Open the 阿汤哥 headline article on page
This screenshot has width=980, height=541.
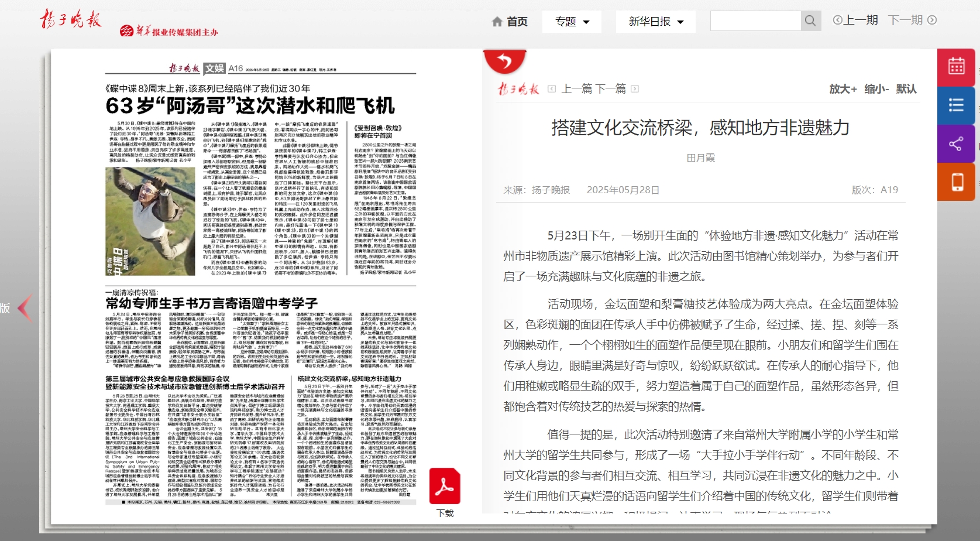pos(250,106)
